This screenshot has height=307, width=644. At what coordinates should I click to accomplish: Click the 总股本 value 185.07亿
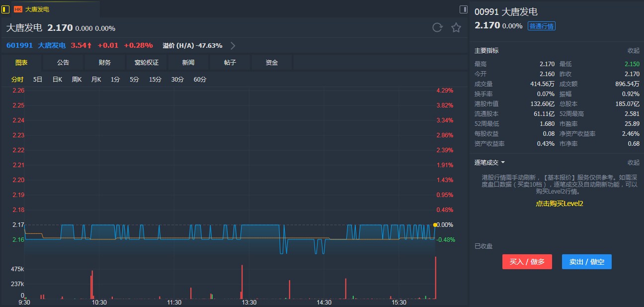click(x=627, y=104)
